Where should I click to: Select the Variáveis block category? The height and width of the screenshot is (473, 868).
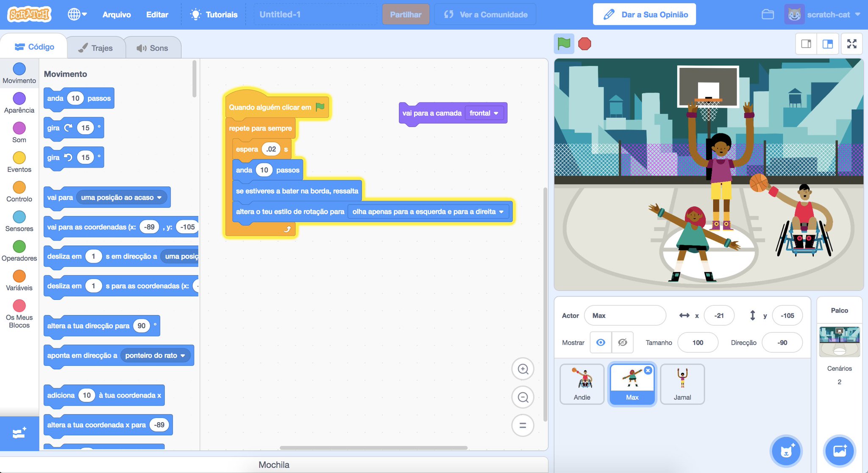[x=19, y=281]
